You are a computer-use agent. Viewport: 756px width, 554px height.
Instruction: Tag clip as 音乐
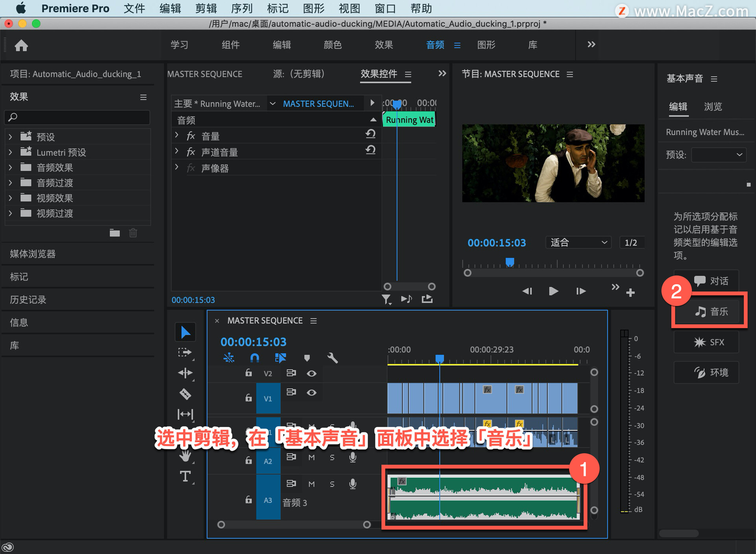pyautogui.click(x=706, y=311)
